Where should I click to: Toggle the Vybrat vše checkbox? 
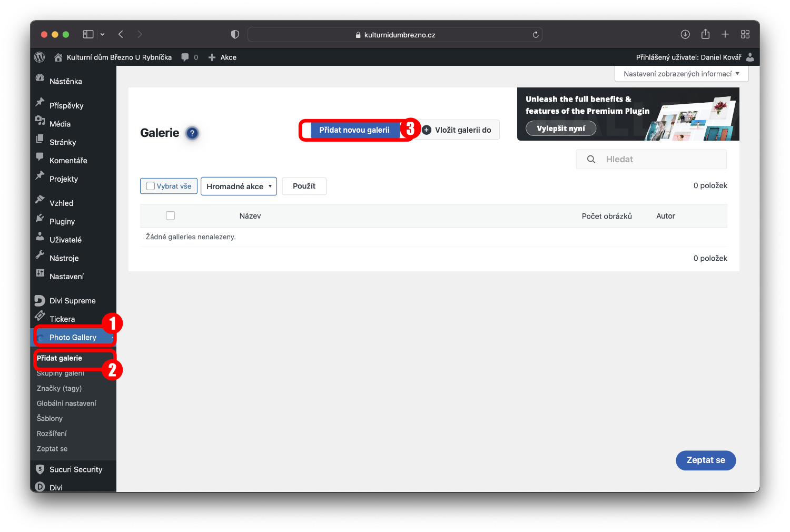[x=151, y=186]
